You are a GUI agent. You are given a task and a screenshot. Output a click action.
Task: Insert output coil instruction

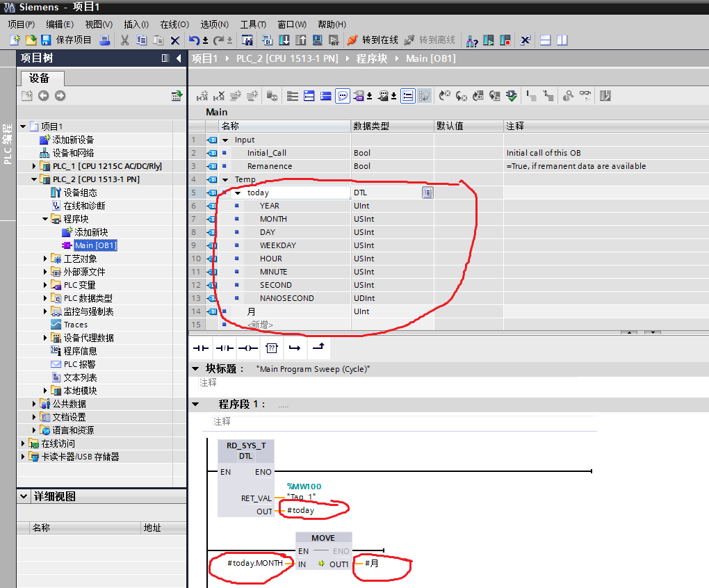(x=247, y=348)
